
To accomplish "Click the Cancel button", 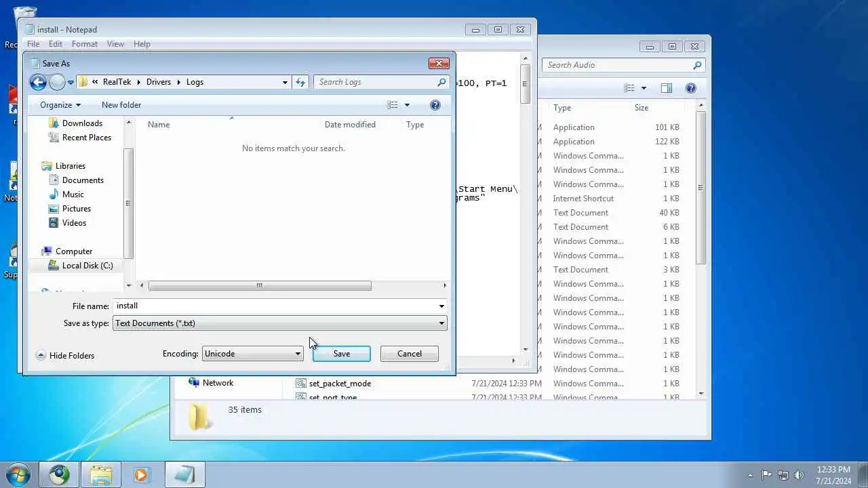I will (x=410, y=354).
